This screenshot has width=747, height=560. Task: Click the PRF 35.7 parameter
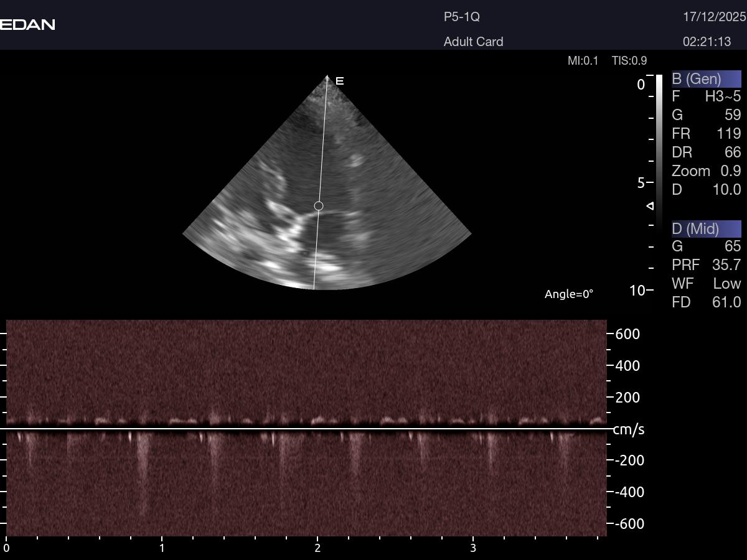(x=706, y=265)
